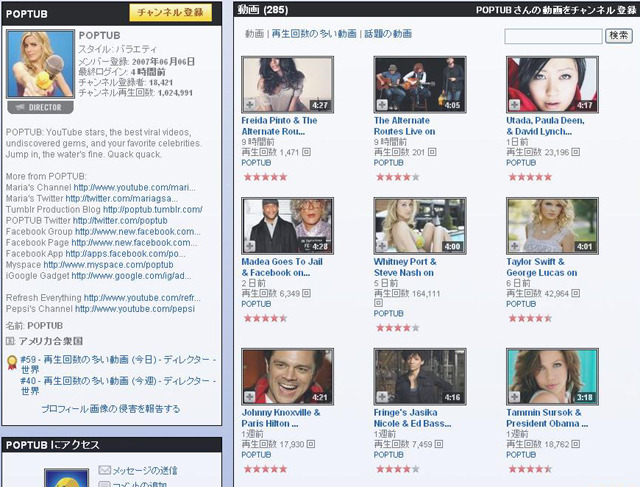This screenshot has width=640, height=487.
Task: Focus the video search input field
Action: (553, 36)
